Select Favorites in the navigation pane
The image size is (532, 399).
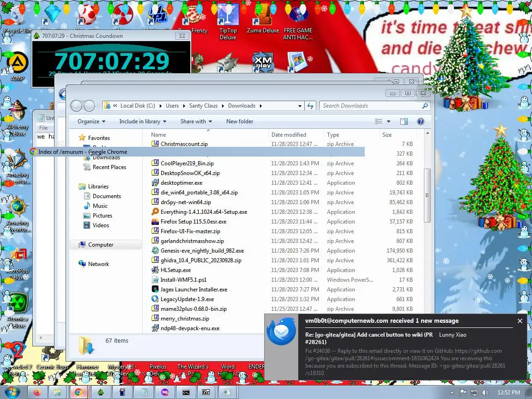99,138
